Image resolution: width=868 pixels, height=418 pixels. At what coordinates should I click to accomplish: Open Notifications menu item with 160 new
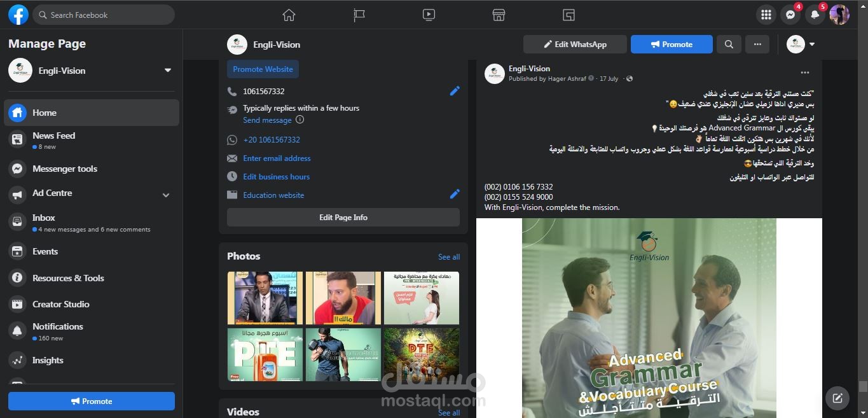[92, 331]
